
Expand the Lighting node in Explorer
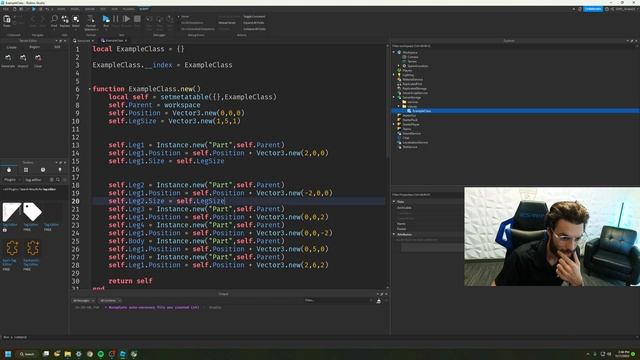(x=394, y=75)
